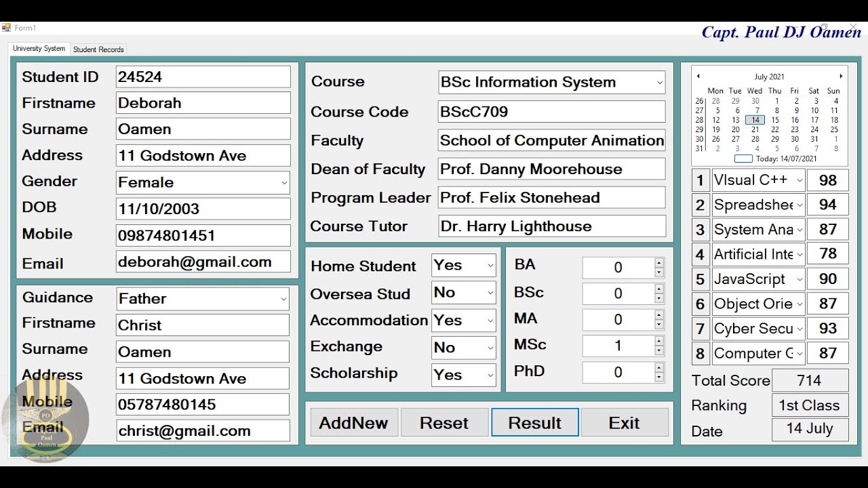868x488 pixels.
Task: Click the DOB field
Action: coord(203,209)
